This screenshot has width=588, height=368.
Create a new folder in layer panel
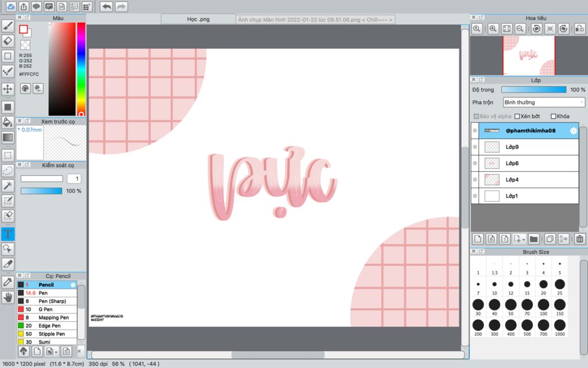pos(533,239)
